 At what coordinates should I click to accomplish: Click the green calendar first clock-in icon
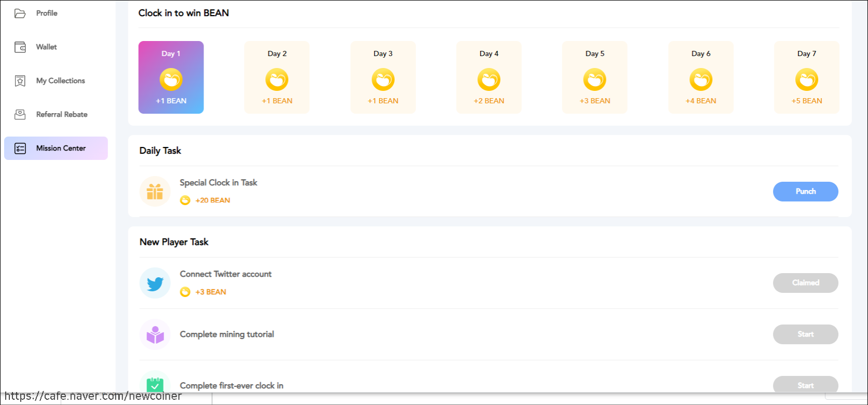[155, 384]
